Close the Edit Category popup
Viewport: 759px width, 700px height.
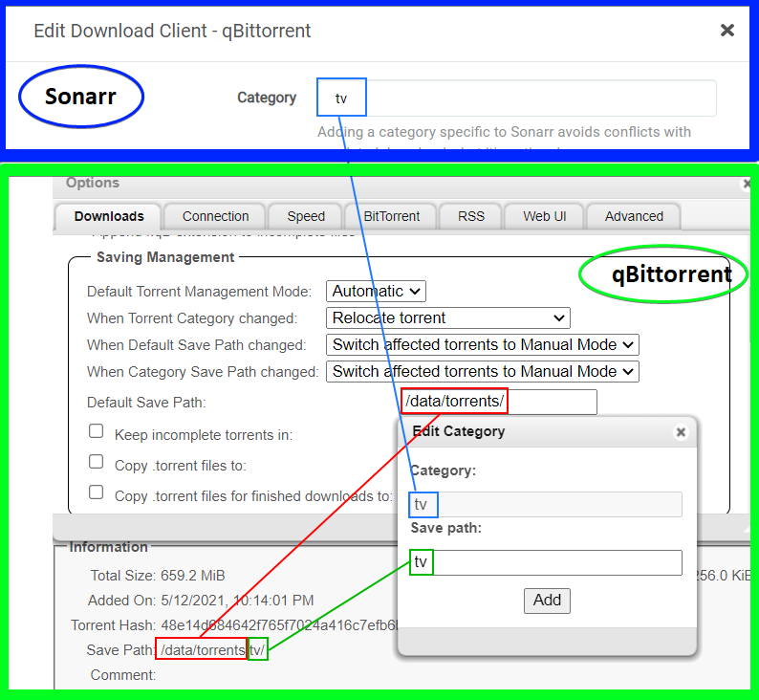click(681, 432)
